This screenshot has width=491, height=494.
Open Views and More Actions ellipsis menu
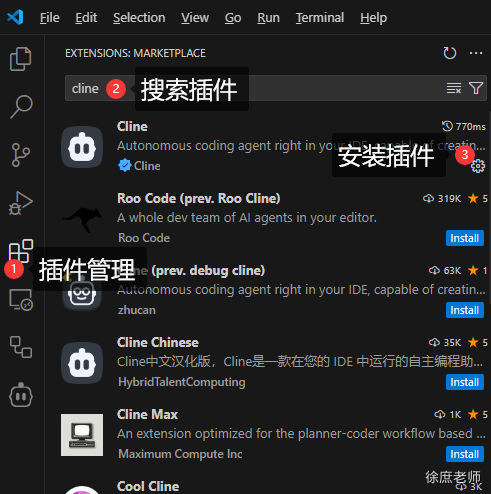tap(476, 53)
